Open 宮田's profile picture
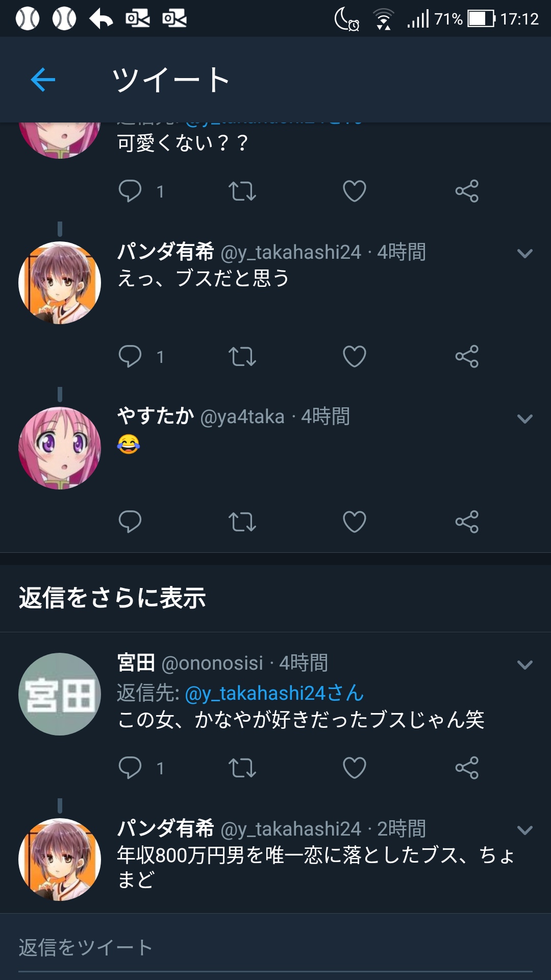Viewport: 551px width, 980px height. click(60, 694)
